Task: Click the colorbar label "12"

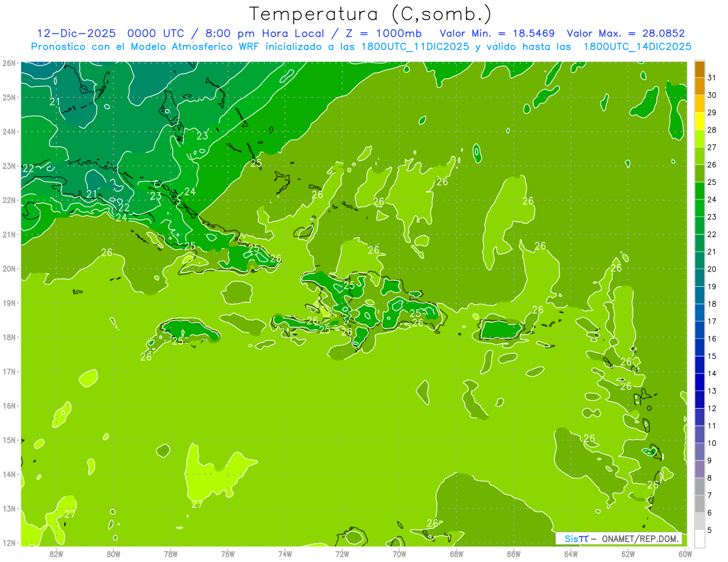Action: (712, 408)
